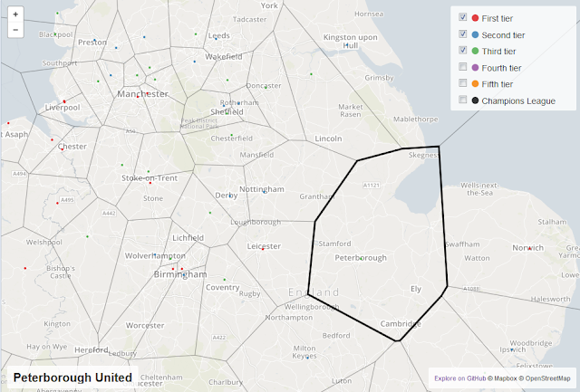580x392 pixels.
Task: Open the Mapbox attribution link
Action: pos(505,378)
